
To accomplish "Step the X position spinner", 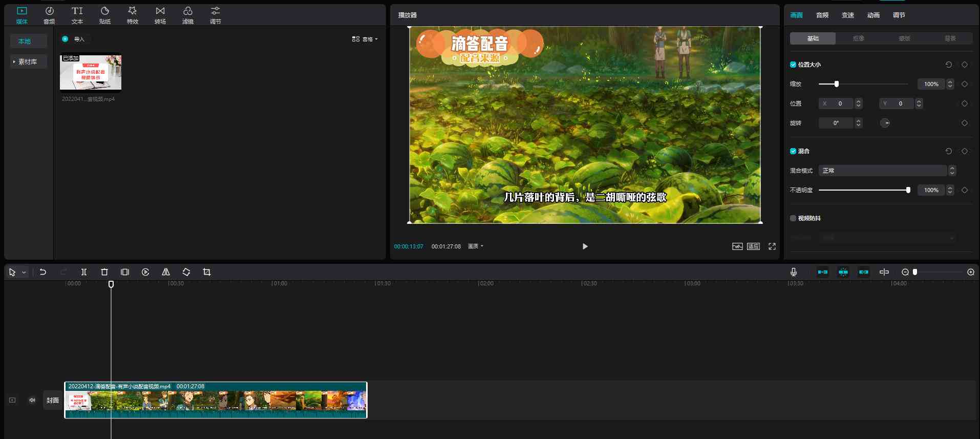I will pyautogui.click(x=859, y=103).
